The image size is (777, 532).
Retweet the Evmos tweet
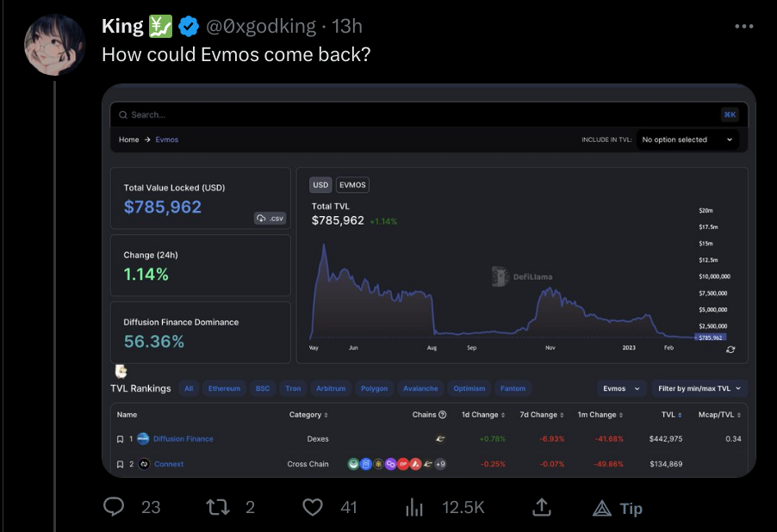(218, 507)
